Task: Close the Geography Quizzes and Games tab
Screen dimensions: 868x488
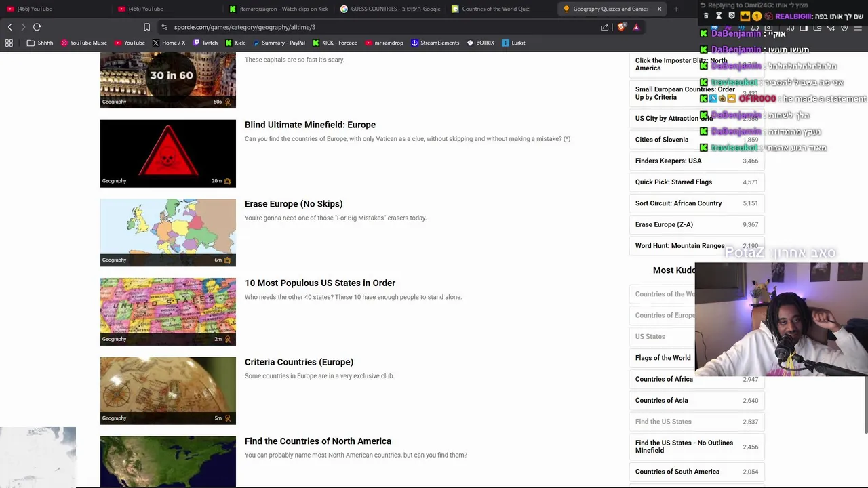Action: [x=659, y=9]
